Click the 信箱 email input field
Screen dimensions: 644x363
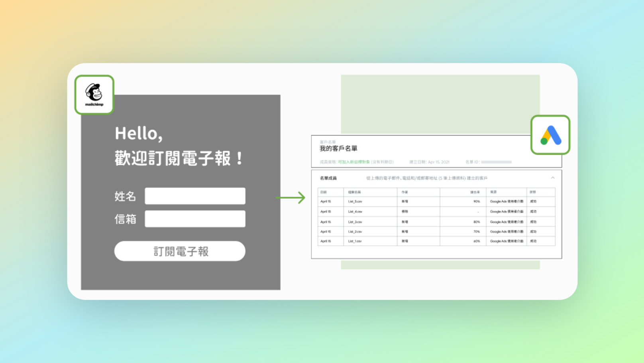click(x=195, y=219)
